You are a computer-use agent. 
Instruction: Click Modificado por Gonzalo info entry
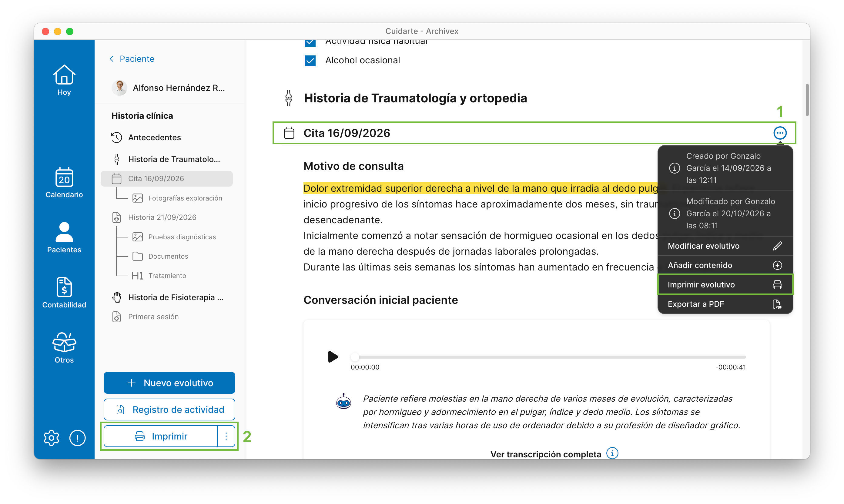click(x=725, y=214)
